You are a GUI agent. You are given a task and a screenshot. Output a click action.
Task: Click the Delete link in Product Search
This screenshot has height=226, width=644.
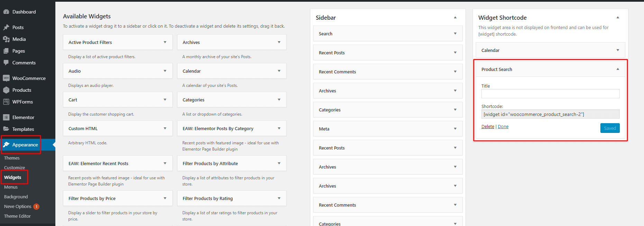(x=488, y=127)
